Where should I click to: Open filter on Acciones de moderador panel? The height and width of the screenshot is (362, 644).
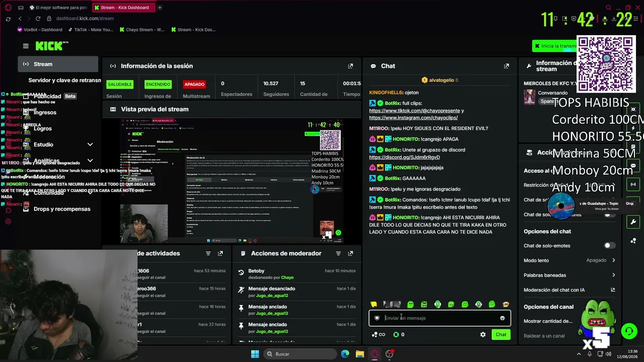point(338,253)
